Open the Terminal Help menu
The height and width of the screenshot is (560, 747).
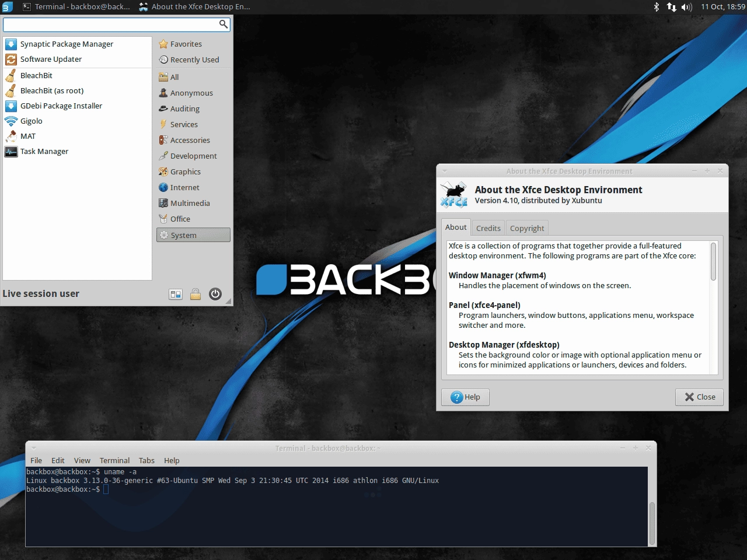pos(172,460)
